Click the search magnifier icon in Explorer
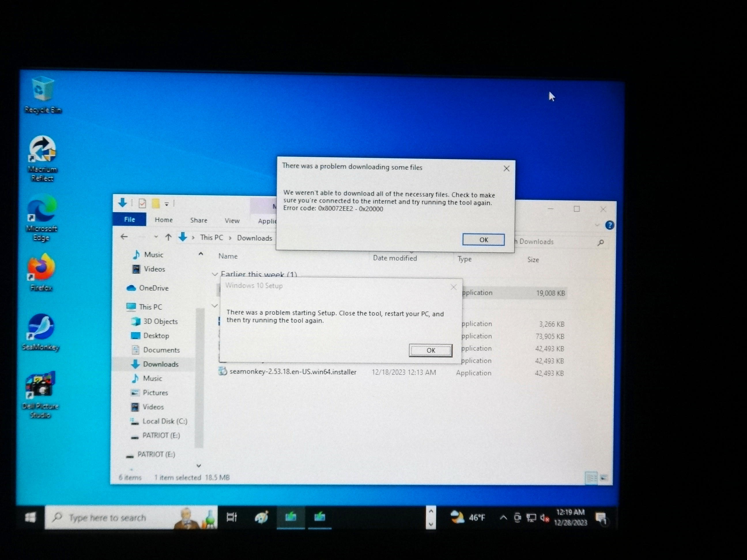 600,242
